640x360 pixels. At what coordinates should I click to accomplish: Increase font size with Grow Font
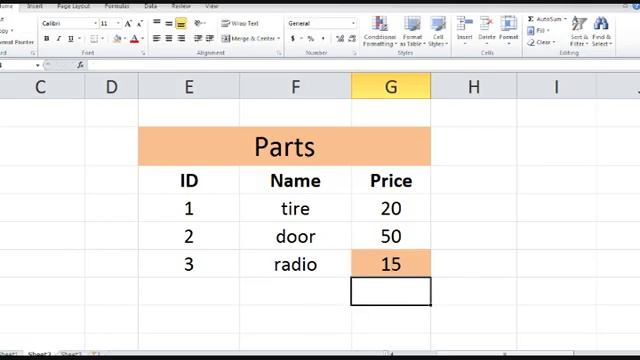point(128,24)
